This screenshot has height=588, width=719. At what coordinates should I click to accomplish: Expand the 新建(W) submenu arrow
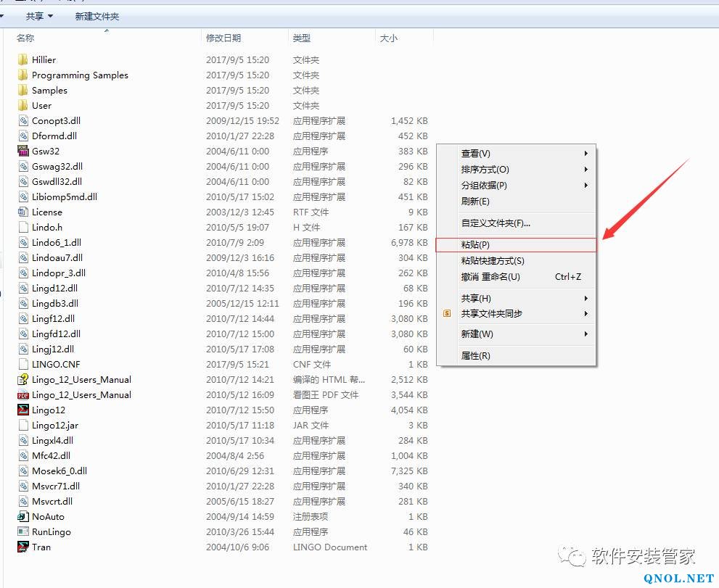[586, 334]
